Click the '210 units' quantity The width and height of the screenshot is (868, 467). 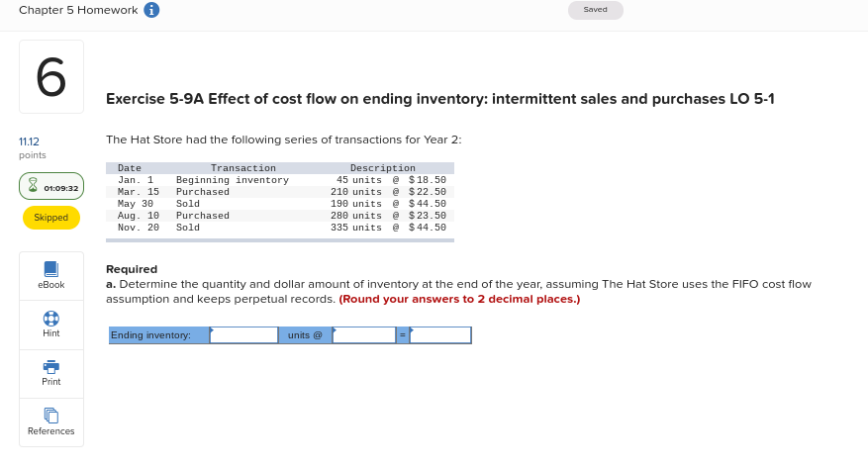tap(356, 192)
